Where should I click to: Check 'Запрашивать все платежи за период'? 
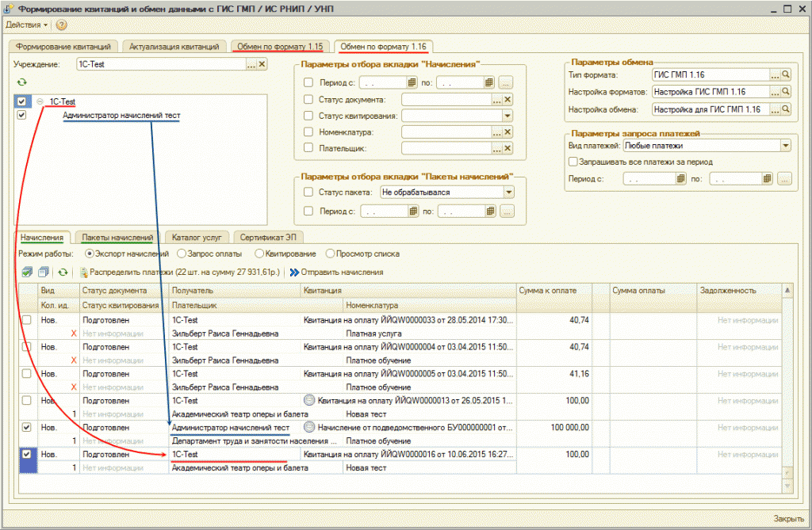[x=573, y=162]
